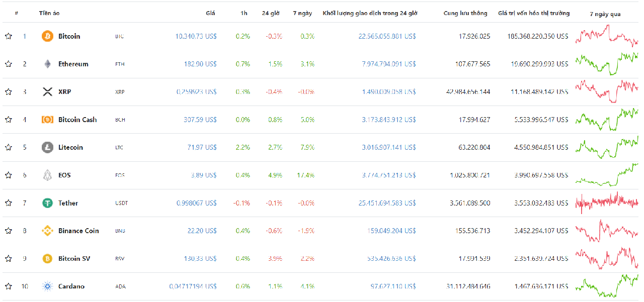The width and height of the screenshot is (644, 302).
Task: Sort by the 24 giờ column header
Action: pyautogui.click(x=271, y=13)
